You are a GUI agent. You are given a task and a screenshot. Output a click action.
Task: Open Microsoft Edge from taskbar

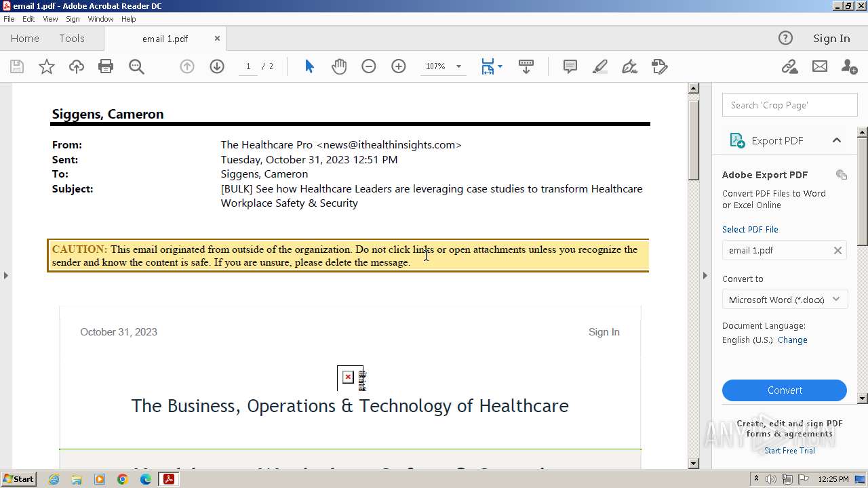(146, 479)
